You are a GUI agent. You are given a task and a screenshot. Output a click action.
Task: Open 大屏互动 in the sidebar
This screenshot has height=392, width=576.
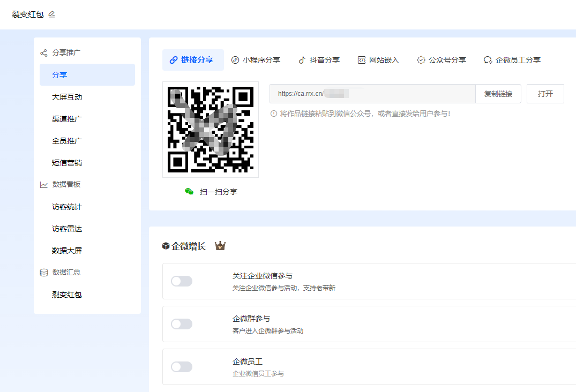click(67, 97)
